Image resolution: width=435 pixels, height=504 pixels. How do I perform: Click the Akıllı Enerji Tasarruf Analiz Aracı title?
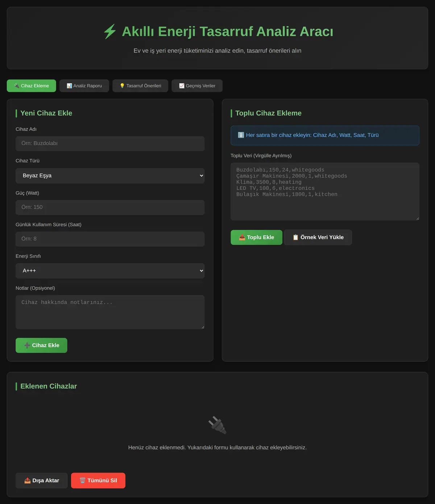228,32
